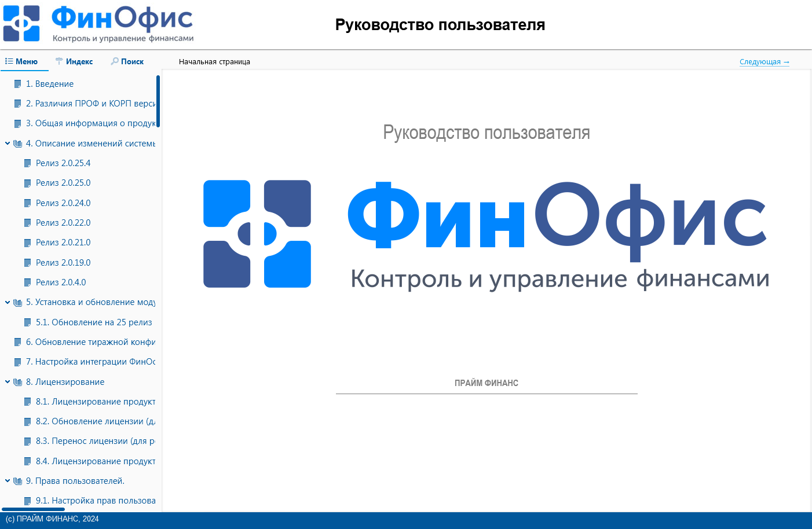This screenshot has height=529, width=812.
Task: Open Релиз 2.0.21.0 notes
Action: pyautogui.click(x=63, y=243)
